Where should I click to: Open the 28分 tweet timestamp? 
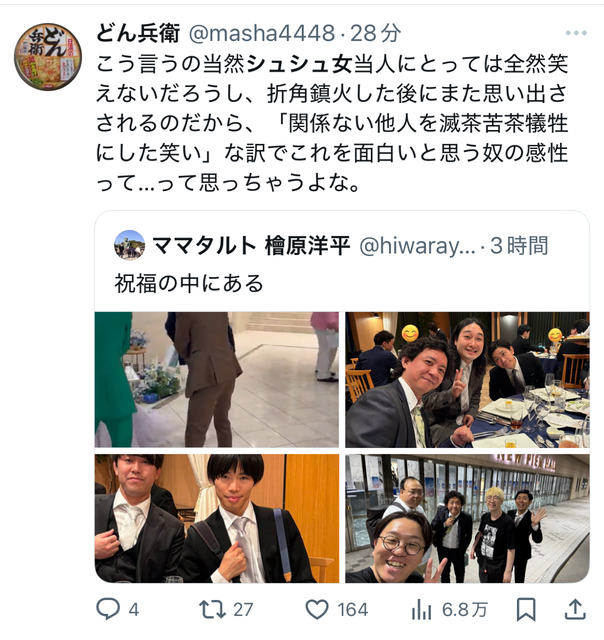coord(375,33)
